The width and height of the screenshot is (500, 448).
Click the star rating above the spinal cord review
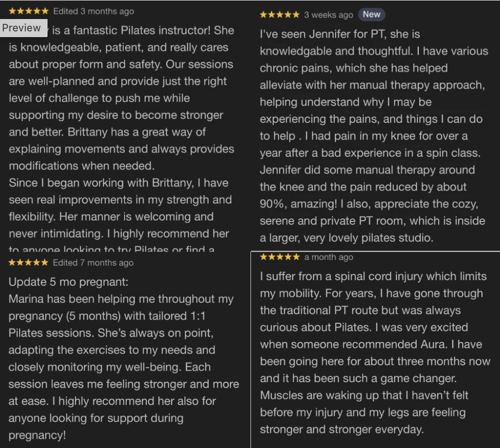(279, 257)
